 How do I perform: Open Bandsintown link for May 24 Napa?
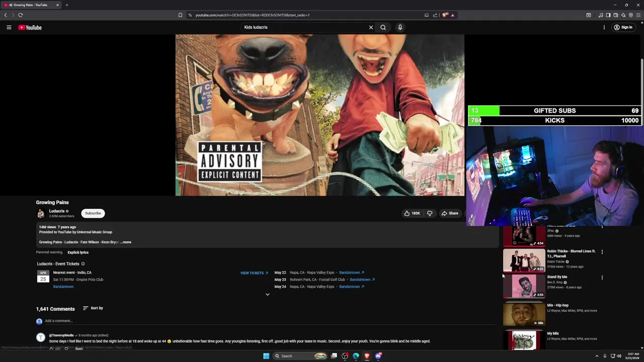(x=352, y=287)
